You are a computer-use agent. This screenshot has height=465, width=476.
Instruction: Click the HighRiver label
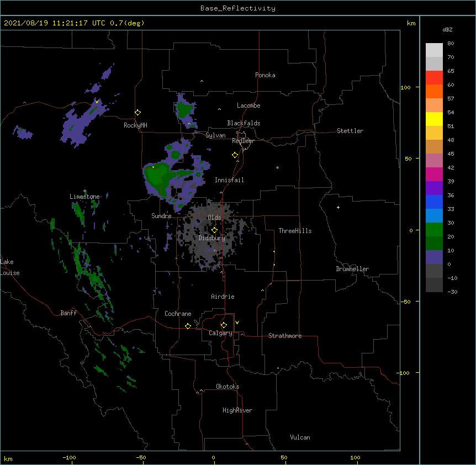pyautogui.click(x=237, y=410)
